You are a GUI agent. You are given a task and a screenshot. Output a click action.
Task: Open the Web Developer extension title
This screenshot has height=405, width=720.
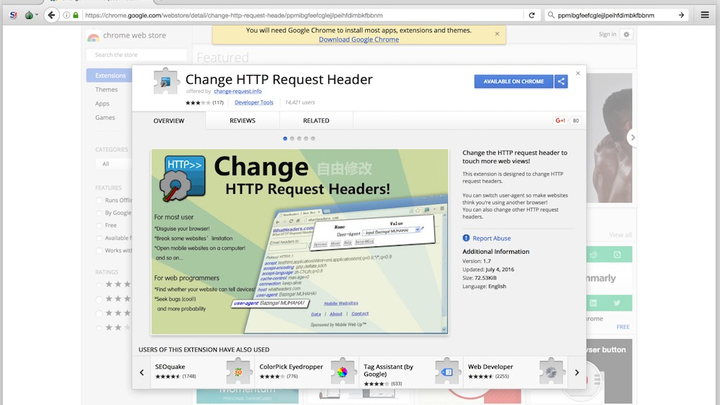pyautogui.click(x=490, y=367)
